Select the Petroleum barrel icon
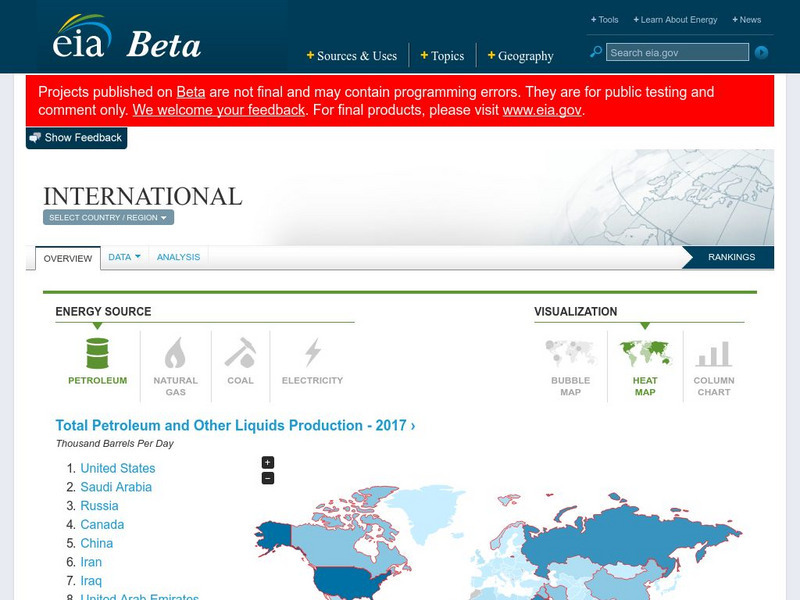The image size is (800, 600). click(97, 354)
